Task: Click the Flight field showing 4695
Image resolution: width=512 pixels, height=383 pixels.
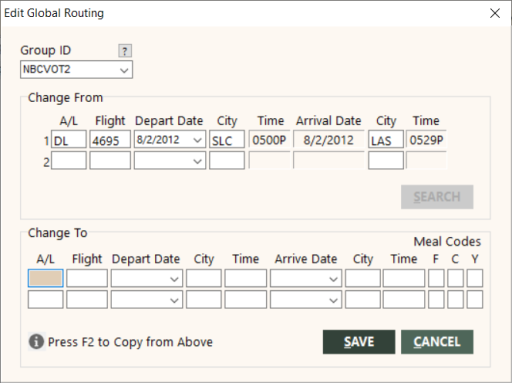Action: click(x=110, y=139)
